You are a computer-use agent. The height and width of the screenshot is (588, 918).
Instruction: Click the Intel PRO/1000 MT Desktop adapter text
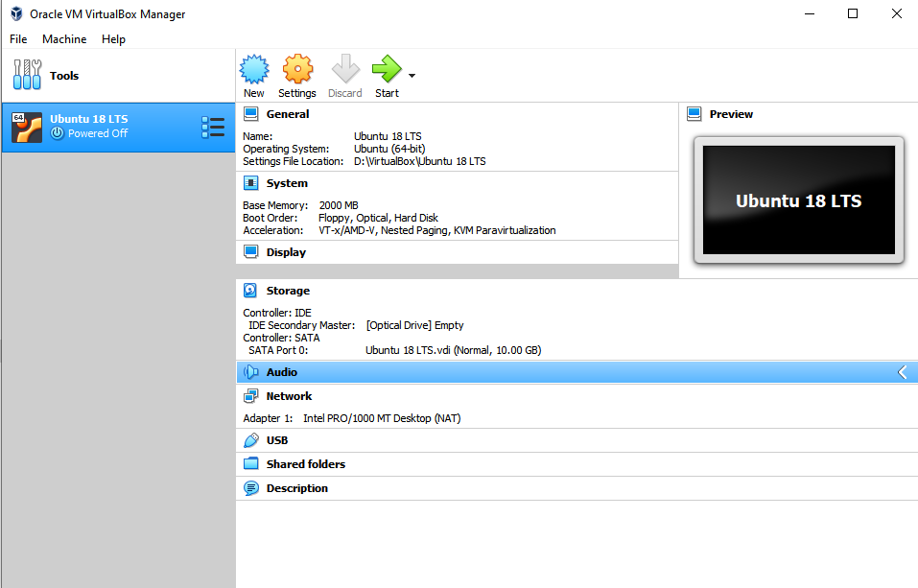pos(382,418)
